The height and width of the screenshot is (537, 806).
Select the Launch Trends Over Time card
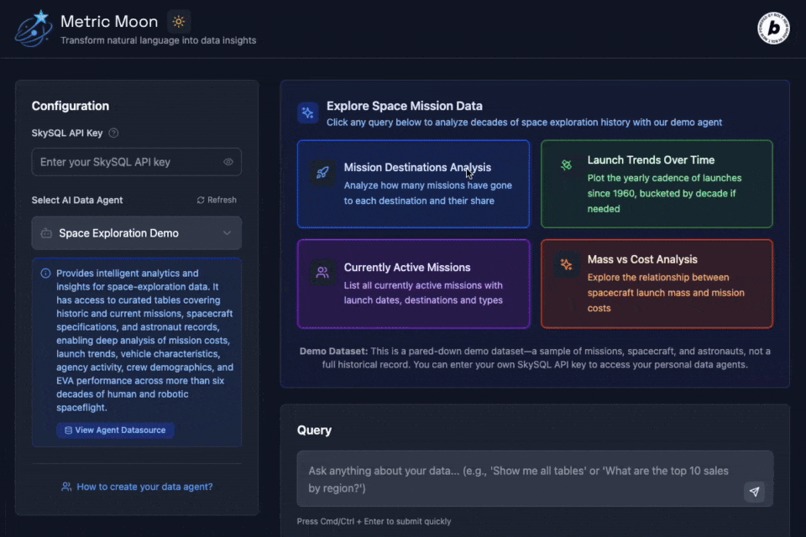656,184
